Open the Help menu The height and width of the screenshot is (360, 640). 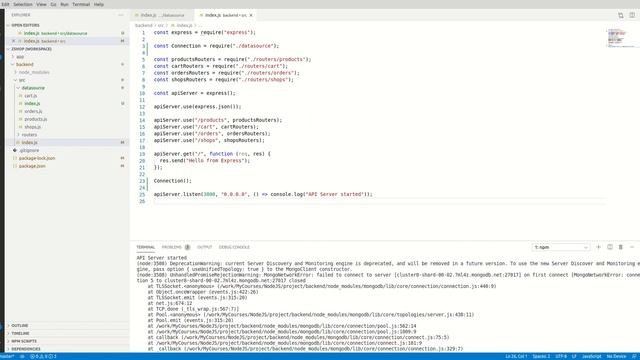coord(99,4)
